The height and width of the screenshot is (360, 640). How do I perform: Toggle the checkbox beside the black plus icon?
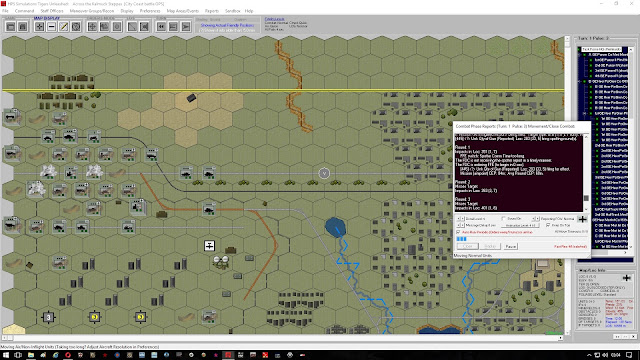pyautogui.click(x=548, y=225)
